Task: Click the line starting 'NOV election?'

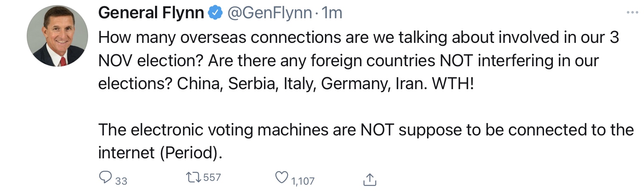Action: pyautogui.click(x=348, y=61)
